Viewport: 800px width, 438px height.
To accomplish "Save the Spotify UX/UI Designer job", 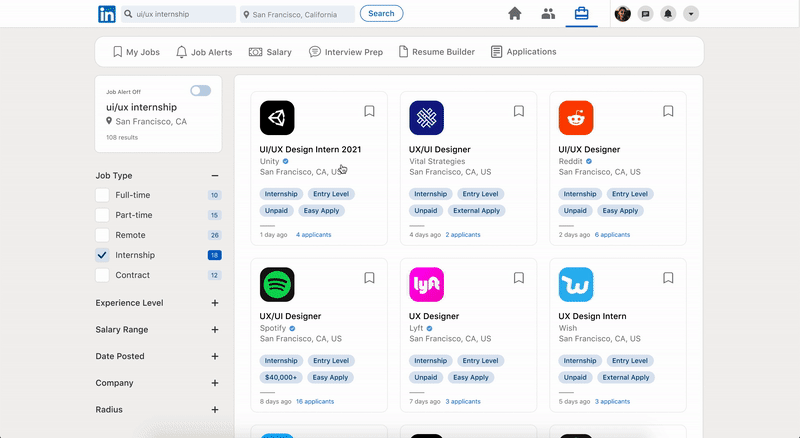I will click(369, 278).
